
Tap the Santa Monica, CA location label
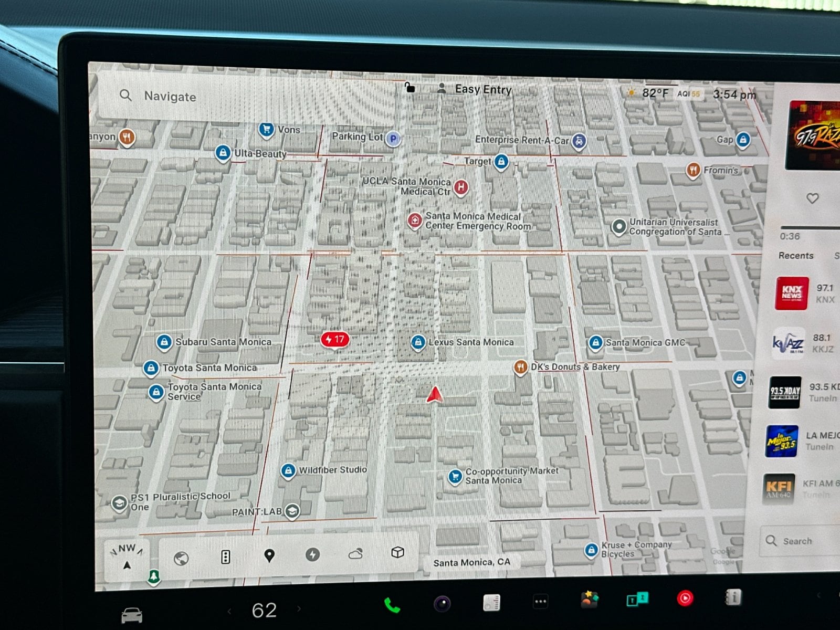471,562
